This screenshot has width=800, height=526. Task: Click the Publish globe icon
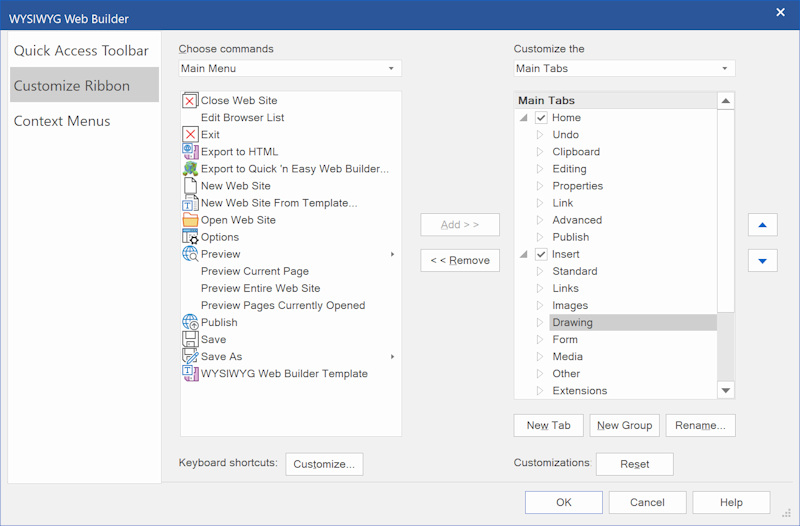coord(190,323)
